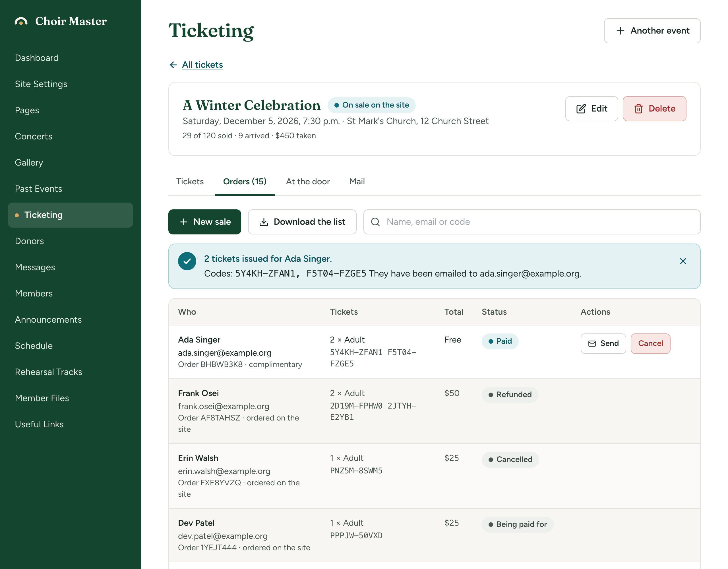Click erin.walsh@example.org email
728x569 pixels.
coord(224,471)
